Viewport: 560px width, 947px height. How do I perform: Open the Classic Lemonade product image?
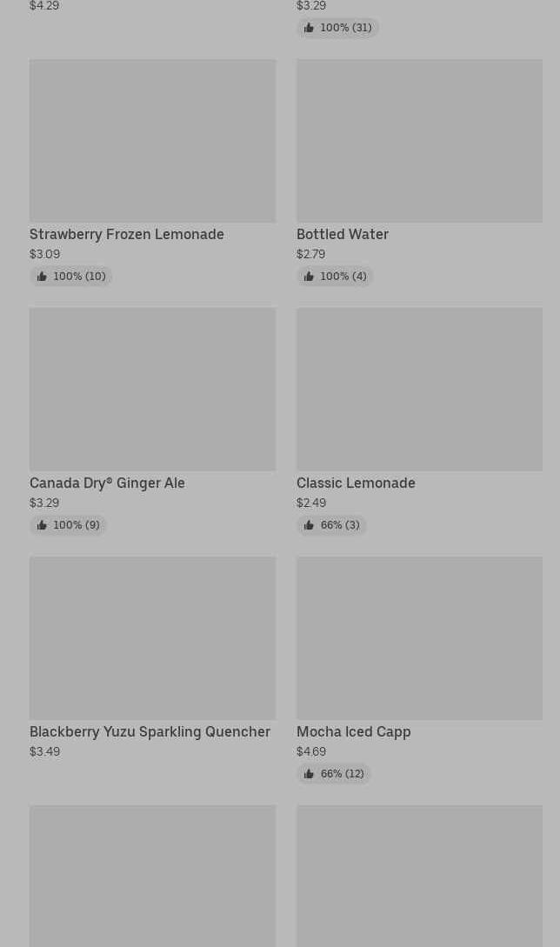click(x=419, y=390)
